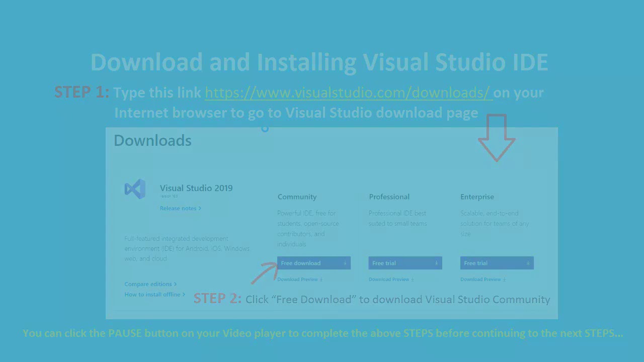The image size is (644, 362).
Task: Open the Release notes link
Action: 180,208
